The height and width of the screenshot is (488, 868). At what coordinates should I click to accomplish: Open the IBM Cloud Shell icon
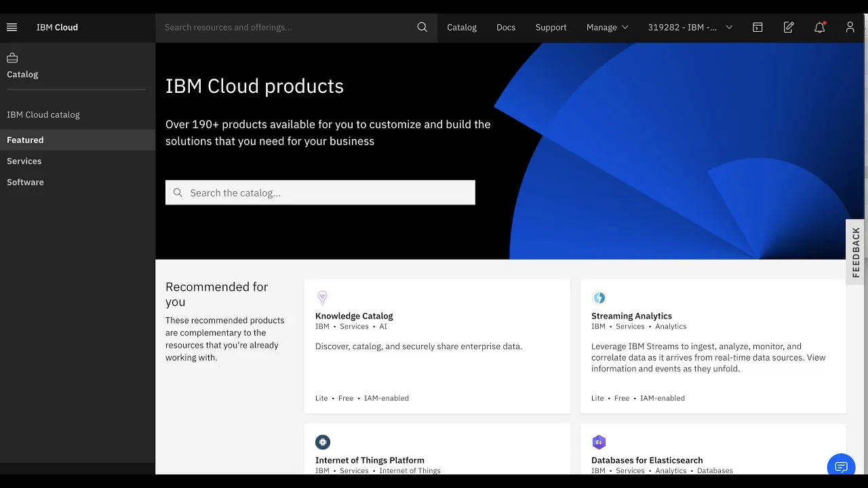pos(757,27)
